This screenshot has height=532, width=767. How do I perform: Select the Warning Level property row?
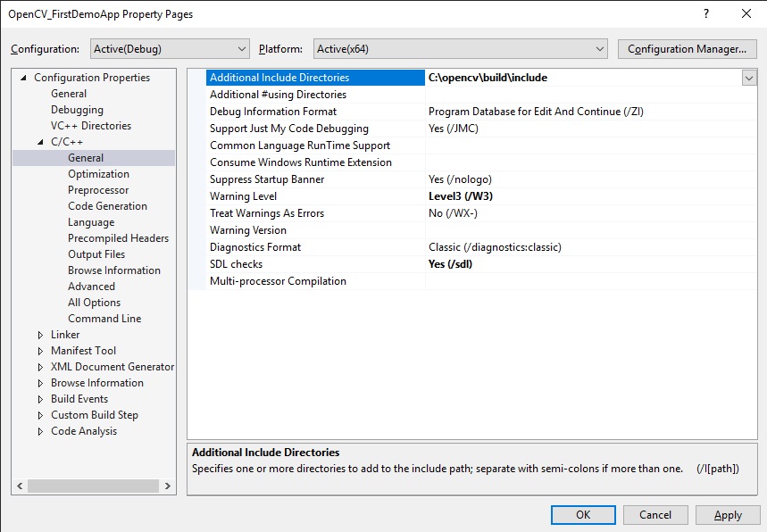pos(243,196)
